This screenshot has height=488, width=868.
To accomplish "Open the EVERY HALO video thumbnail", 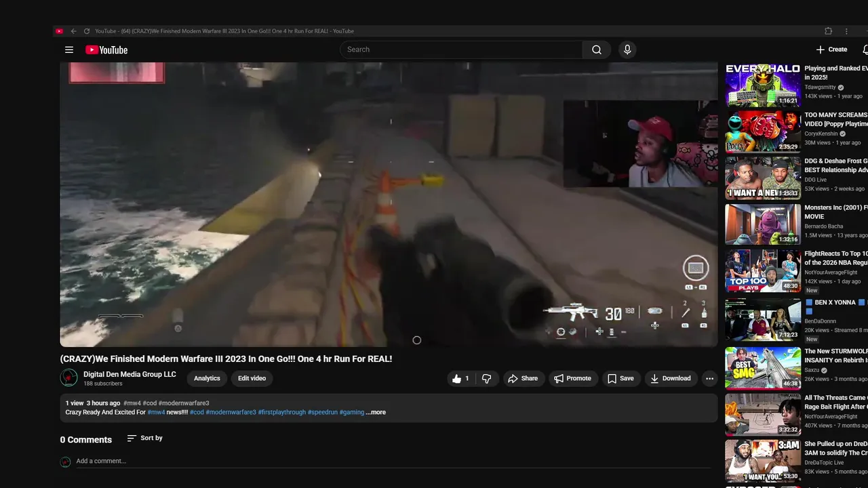I will (x=763, y=85).
